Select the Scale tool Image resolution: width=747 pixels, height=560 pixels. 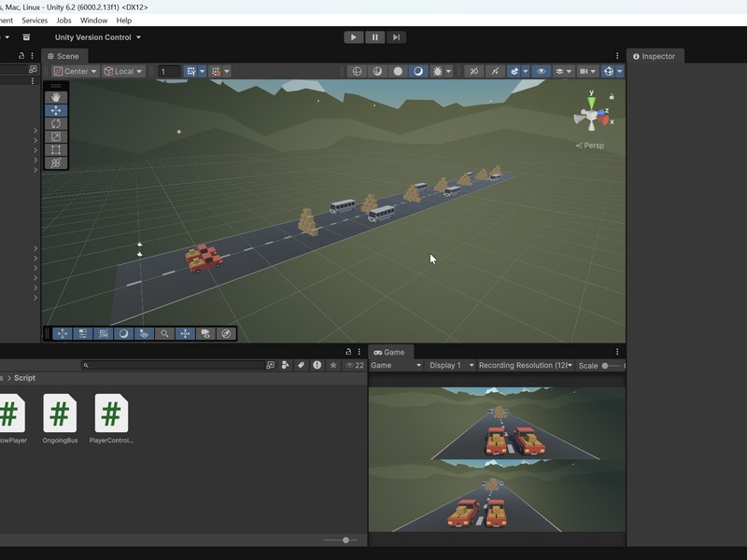56,136
